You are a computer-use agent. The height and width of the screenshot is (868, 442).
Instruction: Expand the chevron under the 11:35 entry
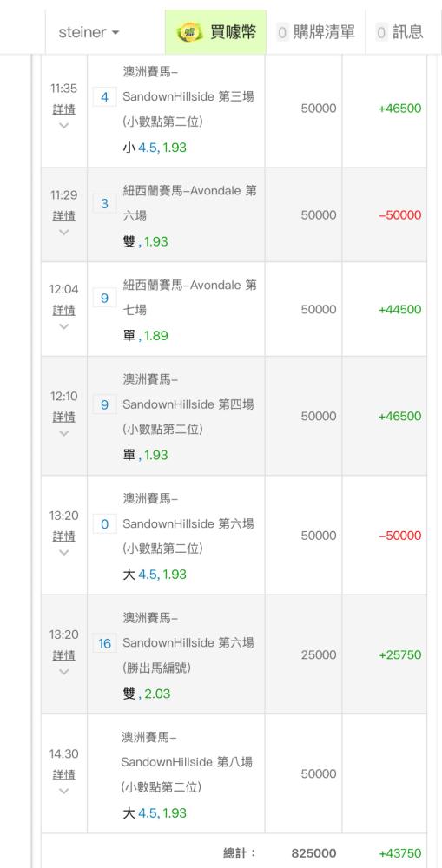(63, 126)
